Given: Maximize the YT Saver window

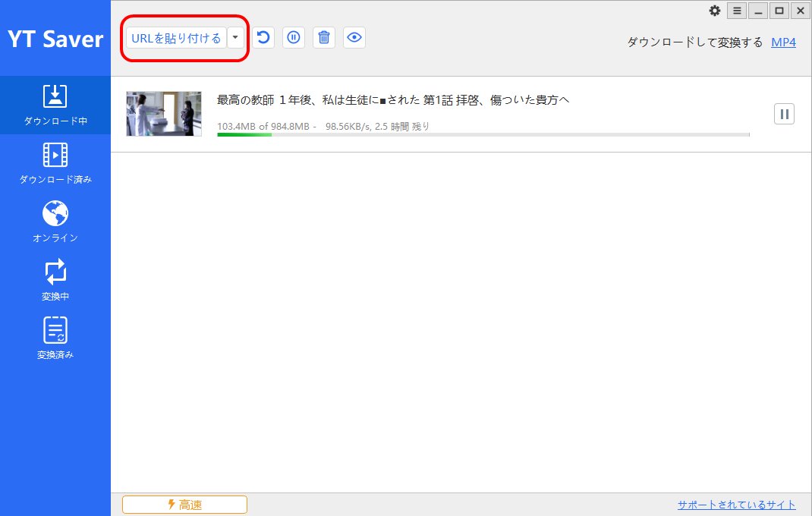Looking at the screenshot, I should click(779, 11).
